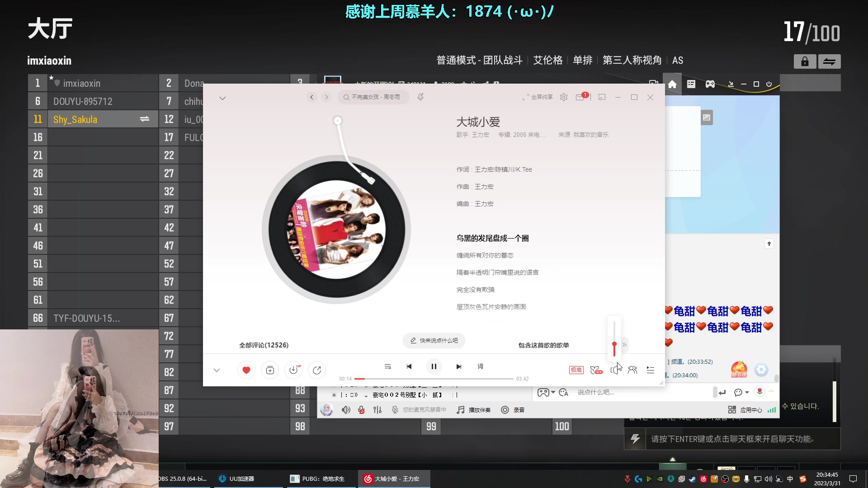The height and width of the screenshot is (488, 868).
Task: Open the messages mail icon
Action: pyautogui.click(x=580, y=97)
